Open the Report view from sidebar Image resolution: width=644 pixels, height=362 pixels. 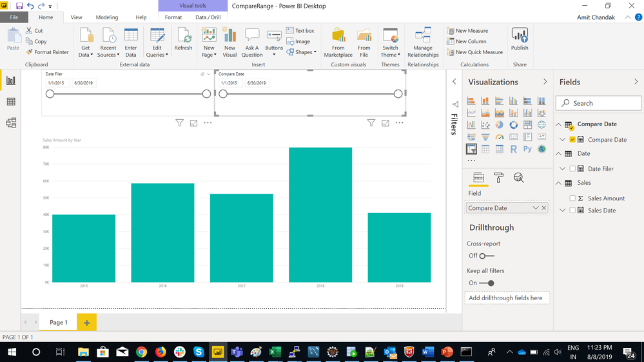[x=11, y=81]
